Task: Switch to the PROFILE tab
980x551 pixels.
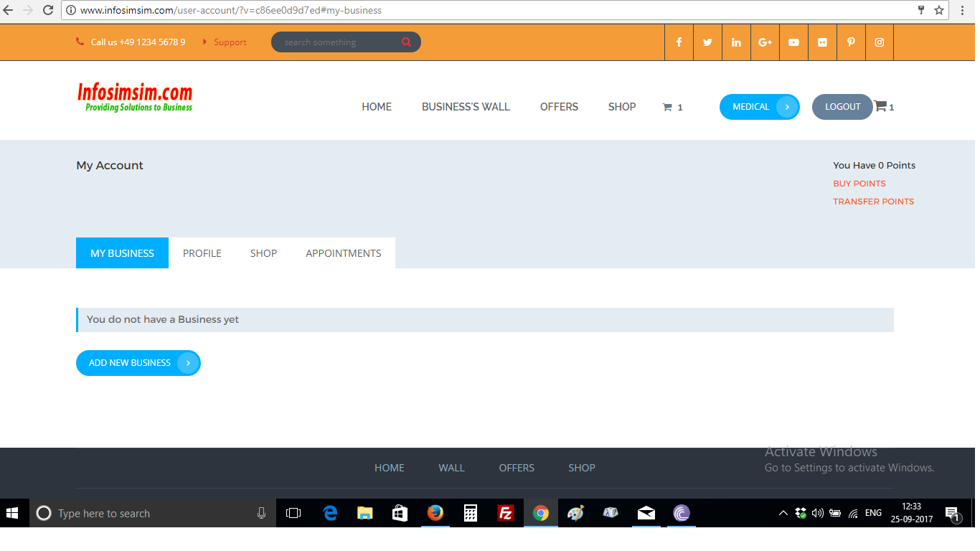Action: [202, 253]
